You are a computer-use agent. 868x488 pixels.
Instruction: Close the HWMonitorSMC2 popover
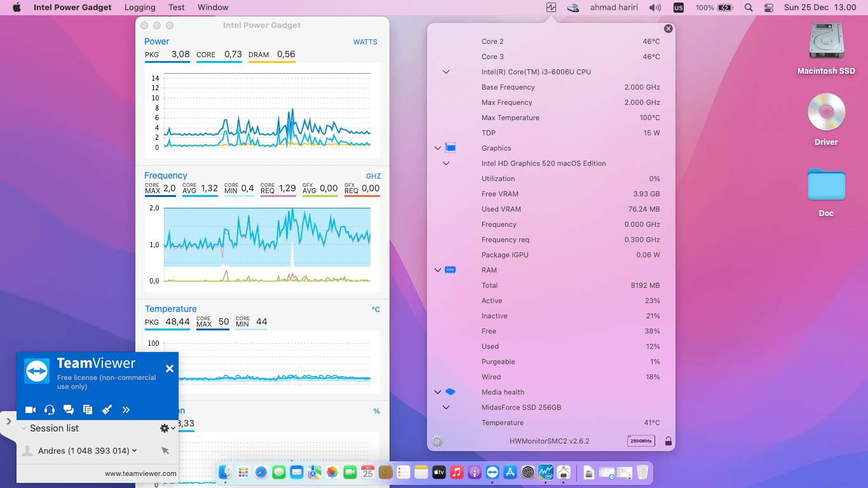click(668, 29)
